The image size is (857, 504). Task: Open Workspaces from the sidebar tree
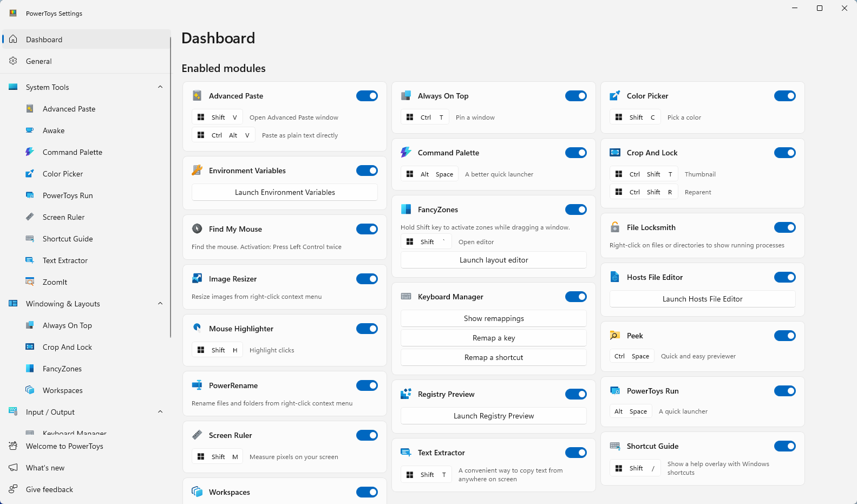(x=62, y=390)
